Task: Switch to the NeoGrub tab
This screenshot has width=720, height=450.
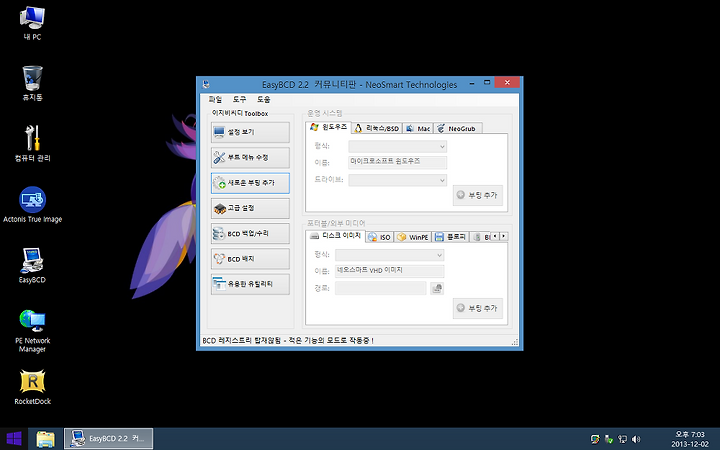Action: tap(456, 129)
